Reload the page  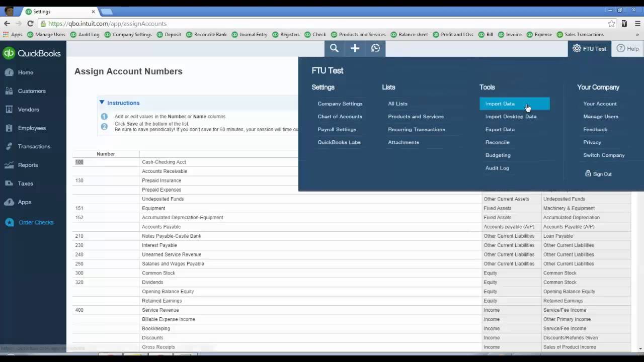(30, 24)
